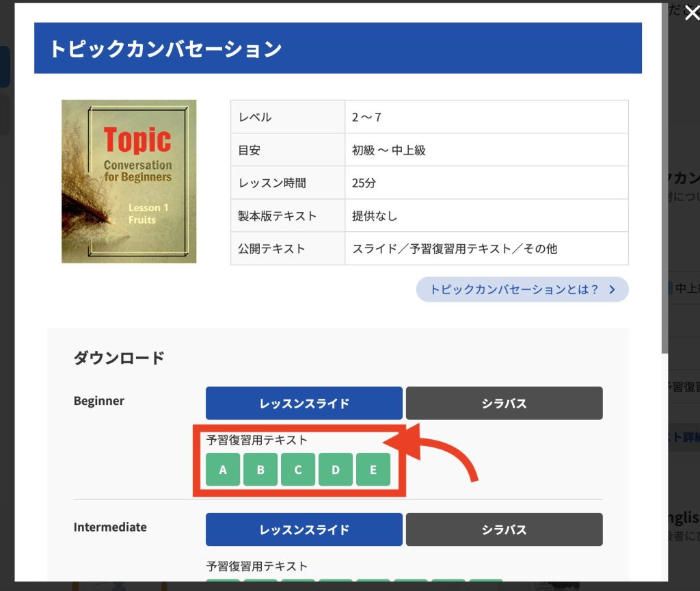This screenshot has height=591, width=700.
Task: Open the Beginner シラバス
Action: (x=504, y=404)
